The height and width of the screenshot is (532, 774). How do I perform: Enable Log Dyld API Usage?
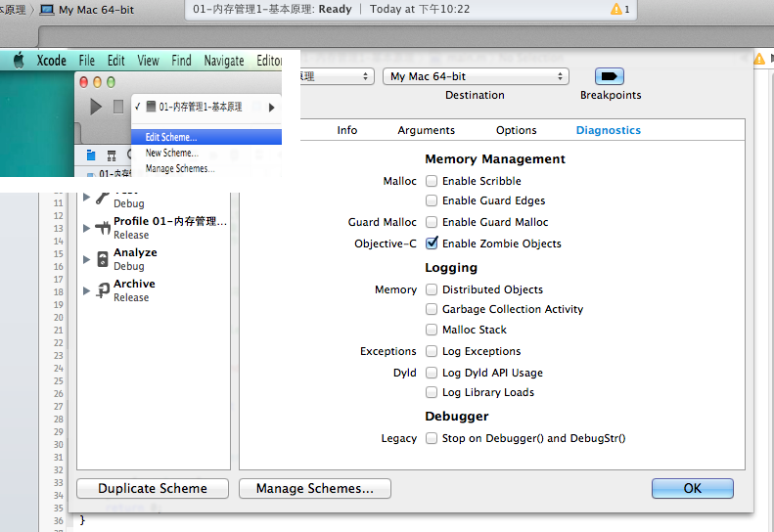pos(432,373)
